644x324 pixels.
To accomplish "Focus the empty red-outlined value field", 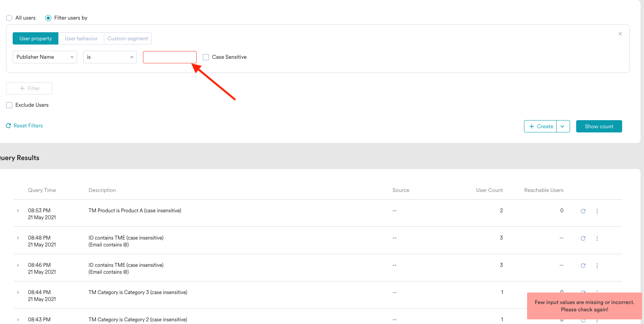I will [x=169, y=57].
